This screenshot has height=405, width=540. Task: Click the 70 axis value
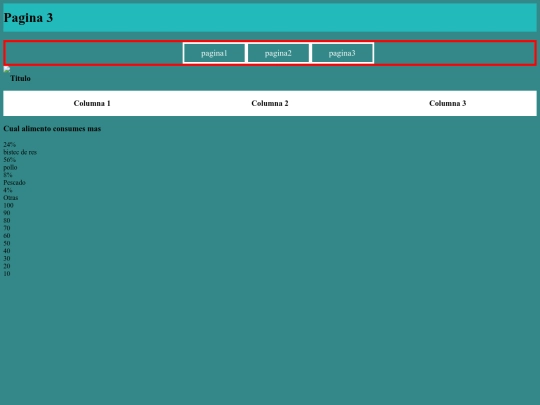pyautogui.click(x=7, y=228)
